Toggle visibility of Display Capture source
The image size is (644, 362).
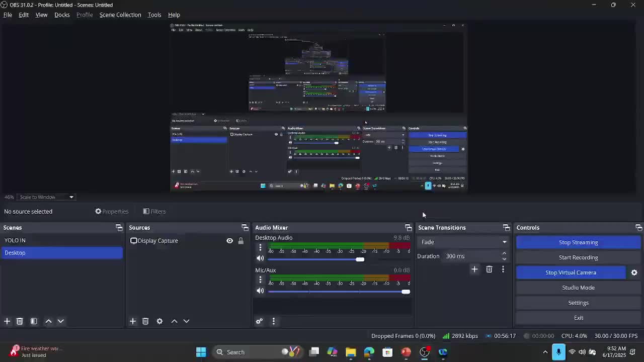[x=229, y=241]
